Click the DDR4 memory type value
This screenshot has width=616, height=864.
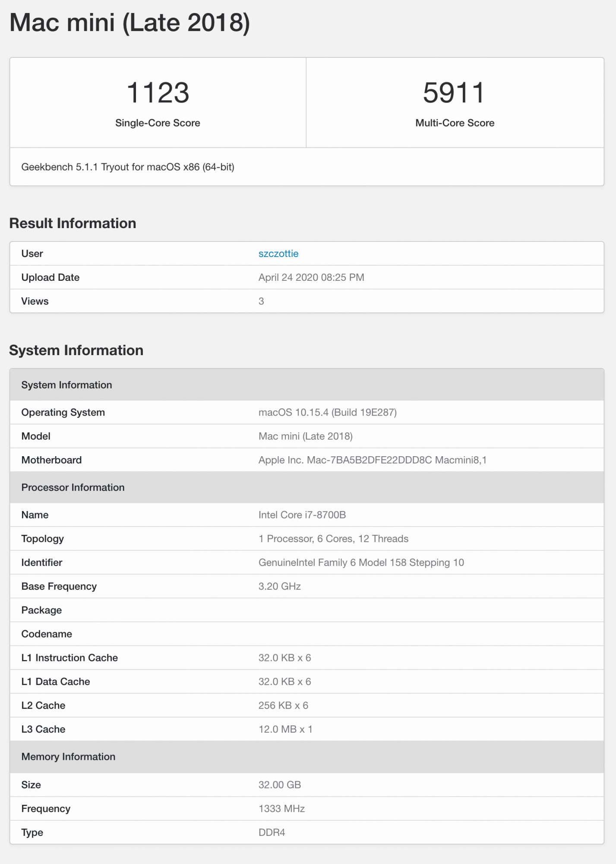tap(272, 832)
